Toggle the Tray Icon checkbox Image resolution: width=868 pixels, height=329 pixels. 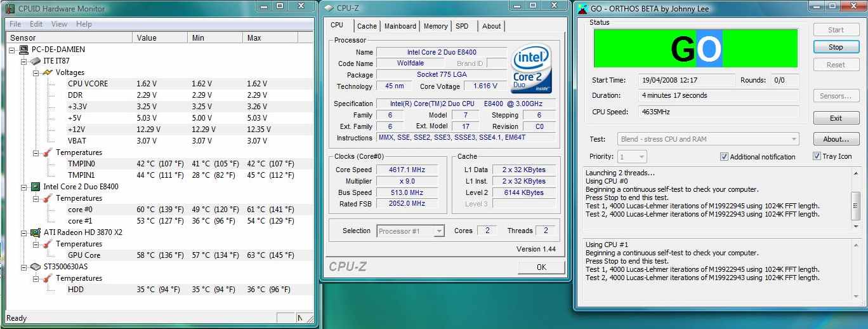click(817, 156)
